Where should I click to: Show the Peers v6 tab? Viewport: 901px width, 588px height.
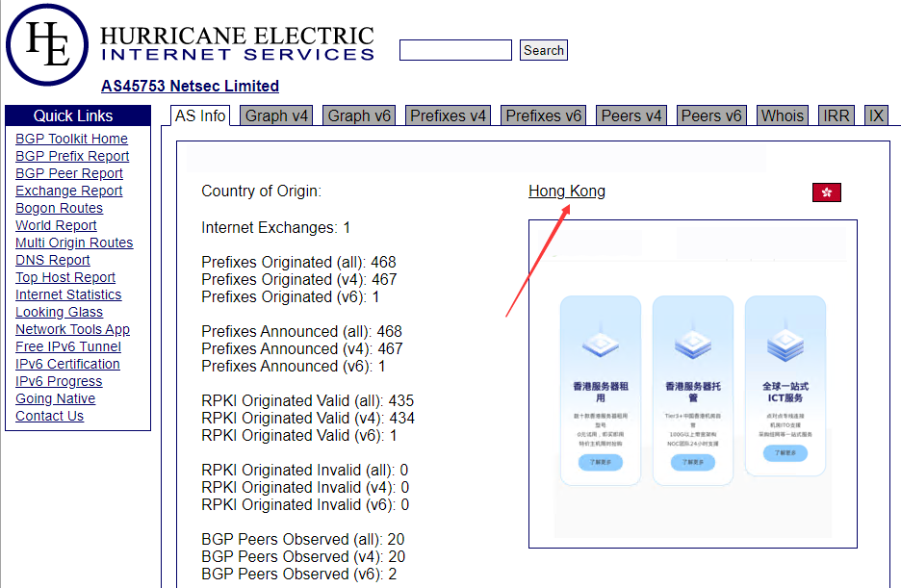click(x=711, y=115)
